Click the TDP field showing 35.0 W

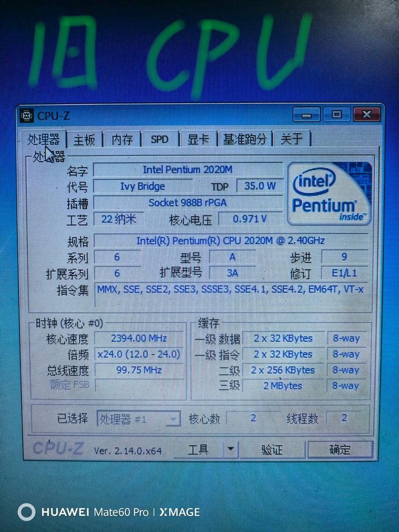coord(260,186)
